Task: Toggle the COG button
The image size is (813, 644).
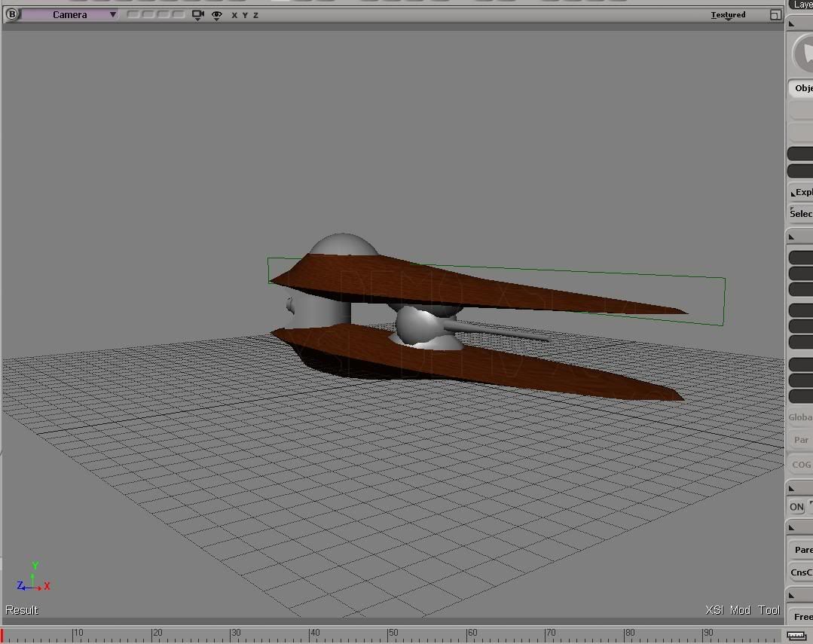Action: coord(800,465)
